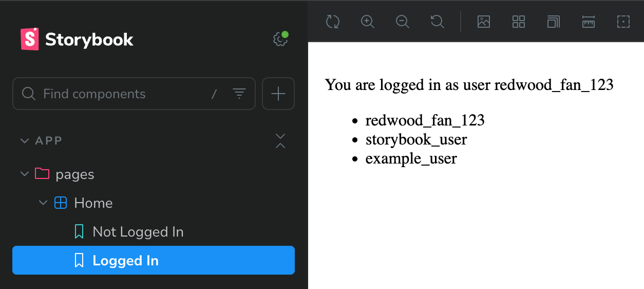Reset the preview zoom level
The height and width of the screenshot is (289, 644).
coord(438,22)
